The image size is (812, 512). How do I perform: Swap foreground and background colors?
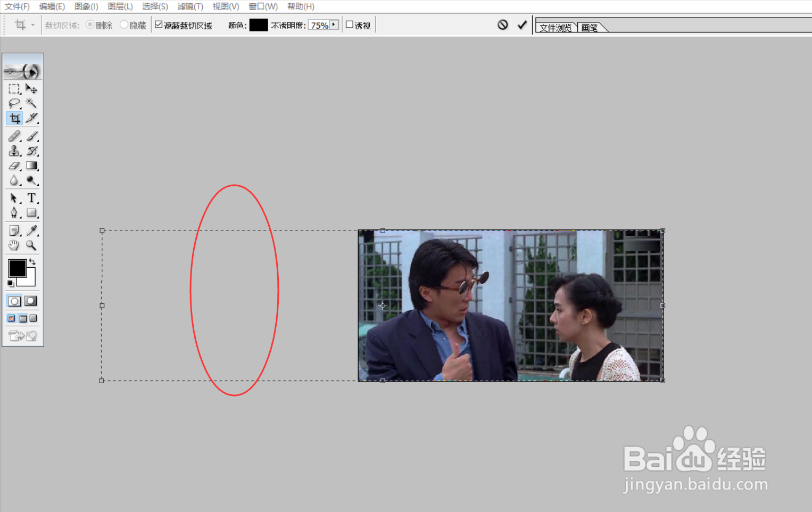point(32,261)
